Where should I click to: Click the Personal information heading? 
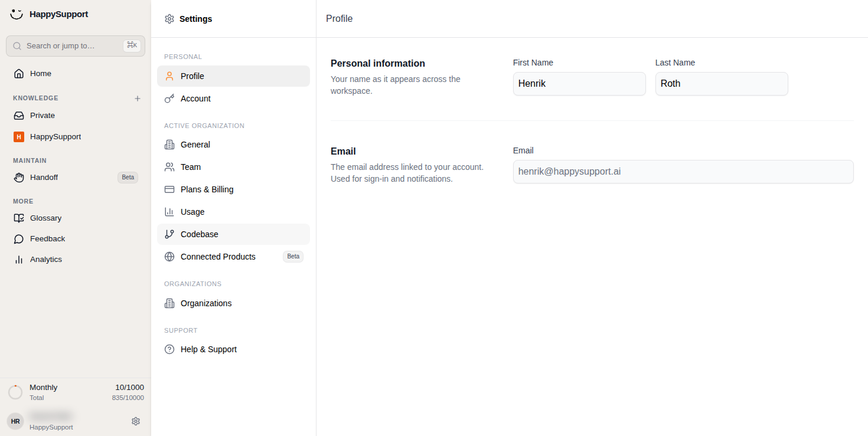(378, 64)
